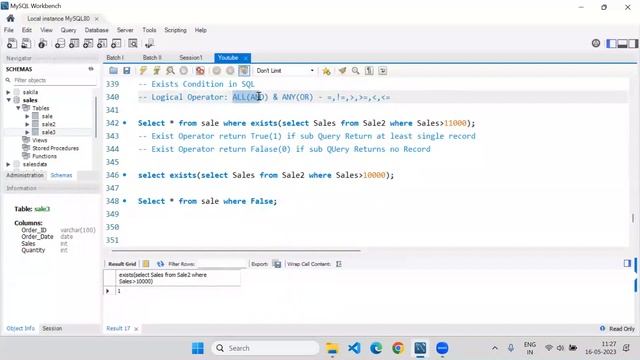
Task: Toggle the left sidebar panel visibility
Action: tap(611, 43)
